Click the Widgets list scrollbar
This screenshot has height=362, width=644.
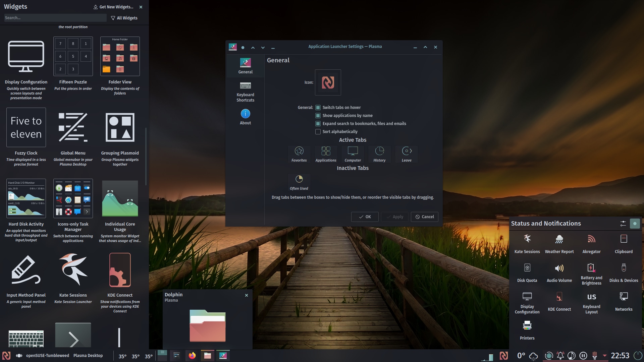pyautogui.click(x=146, y=156)
